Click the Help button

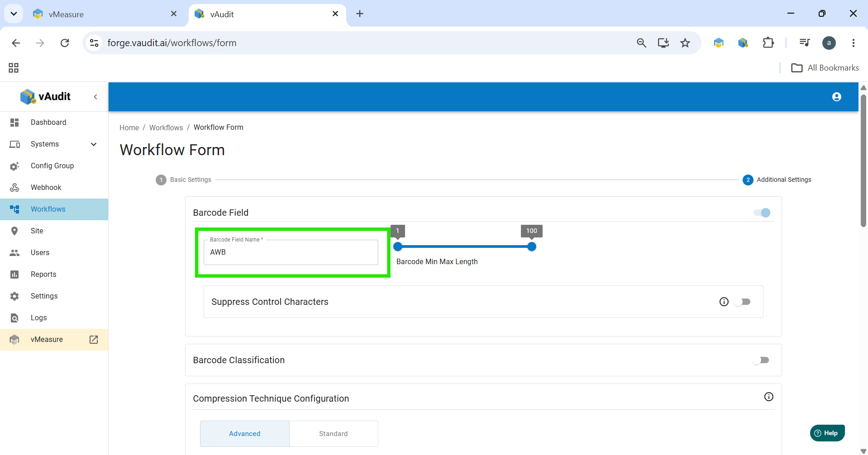(x=827, y=433)
